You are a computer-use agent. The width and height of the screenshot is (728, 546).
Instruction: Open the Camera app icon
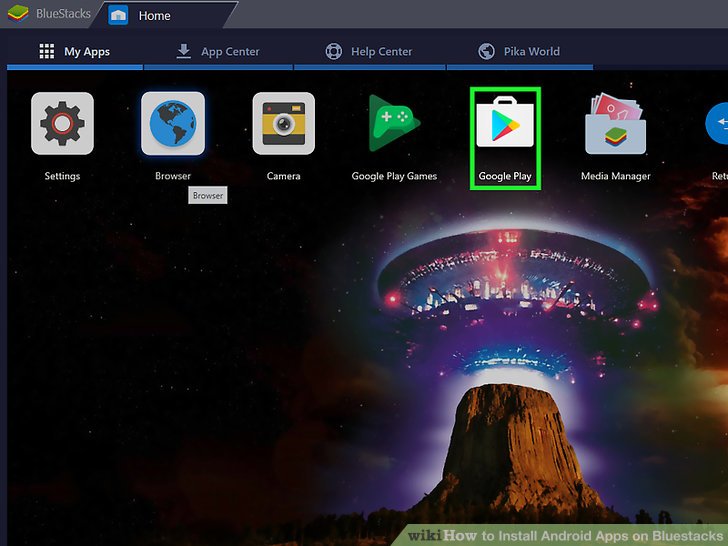pyautogui.click(x=284, y=123)
